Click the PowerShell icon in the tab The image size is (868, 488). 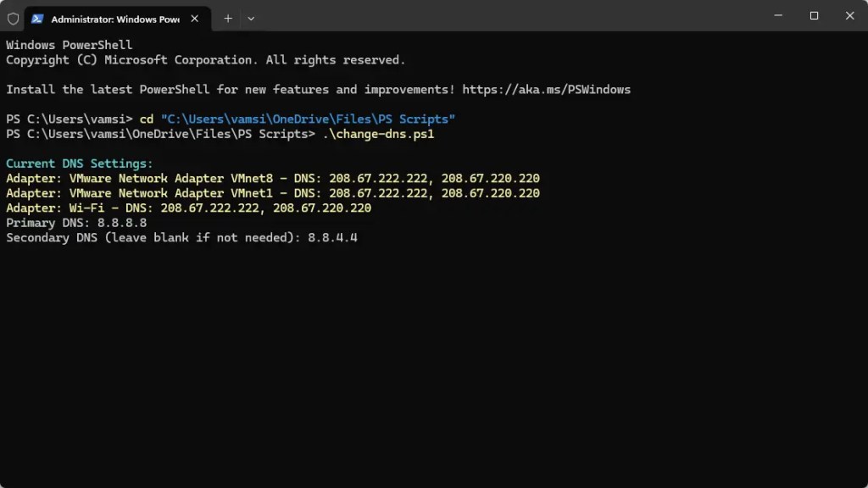click(37, 19)
